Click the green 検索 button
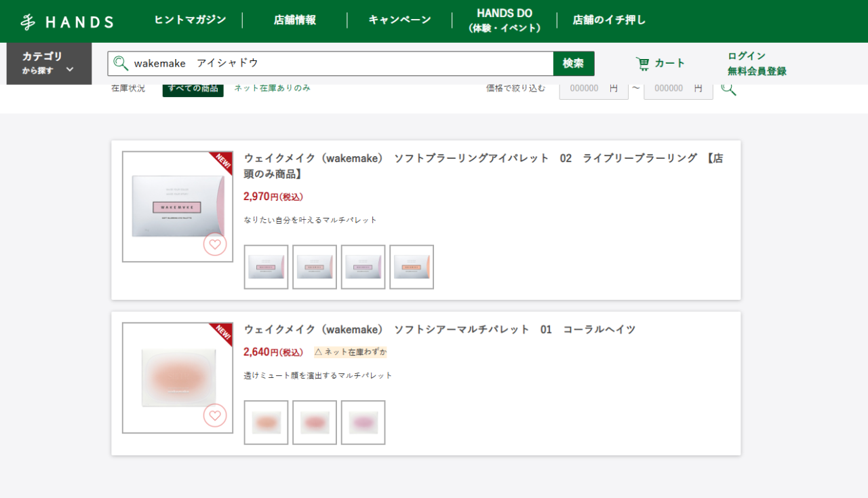 [x=574, y=63]
